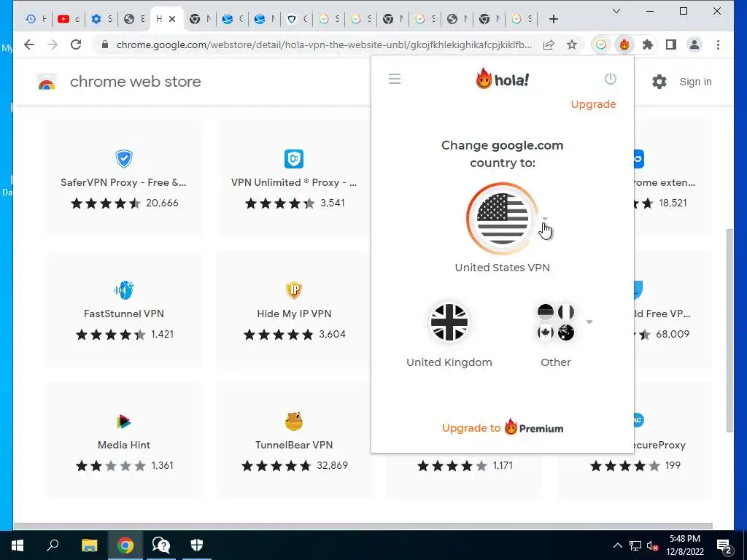The height and width of the screenshot is (560, 747).
Task: Click the TunnelBear bear icon
Action: tap(294, 421)
